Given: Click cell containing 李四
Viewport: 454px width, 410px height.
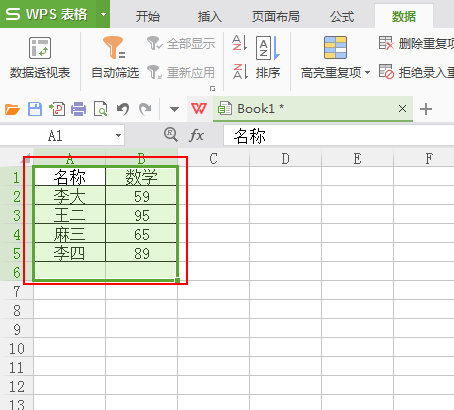Looking at the screenshot, I should tap(69, 253).
